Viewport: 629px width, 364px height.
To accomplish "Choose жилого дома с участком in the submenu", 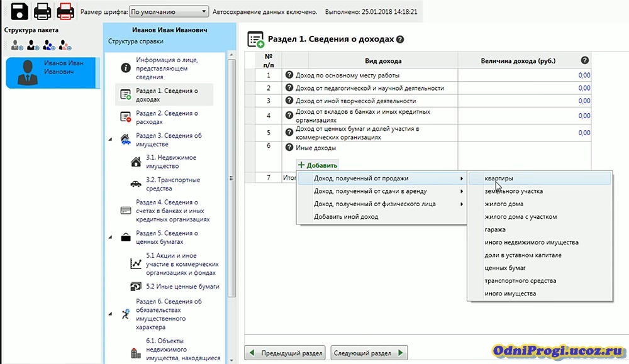I will point(540,217).
